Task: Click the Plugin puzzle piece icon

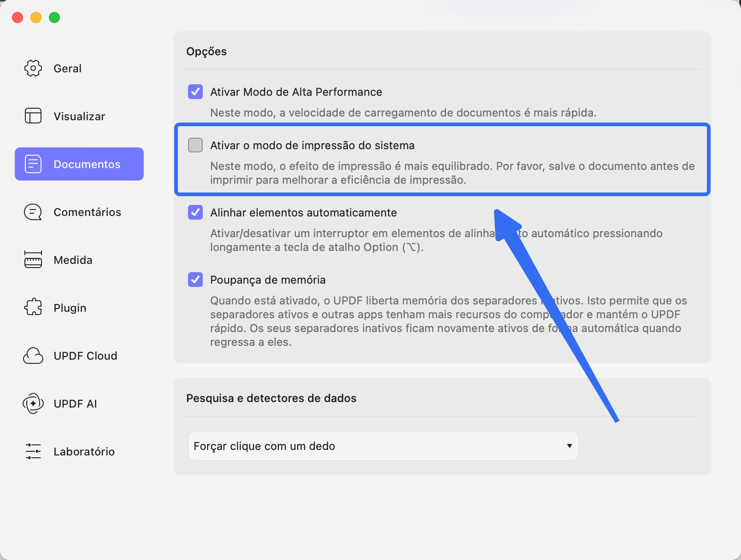Action: click(33, 308)
